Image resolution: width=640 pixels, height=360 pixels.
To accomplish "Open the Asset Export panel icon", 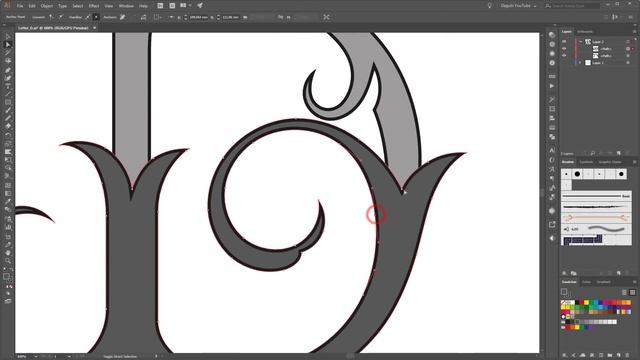I will (x=552, y=224).
